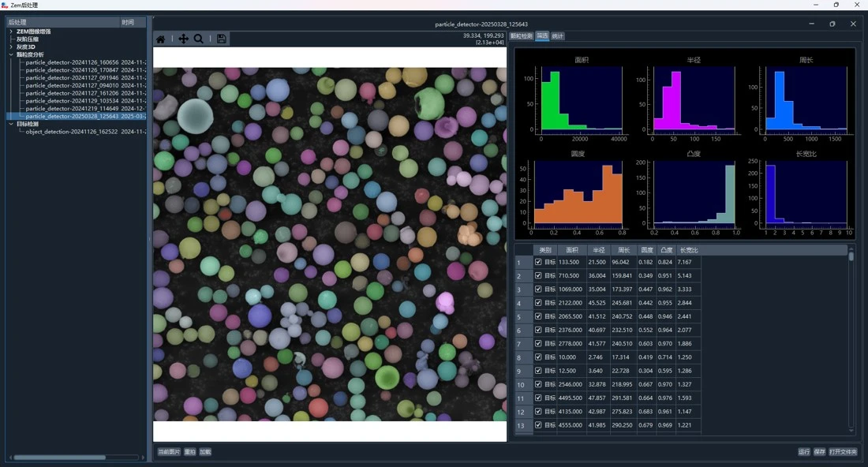Viewport: 868px width, 467px height.
Task: Click the floppy disk save-figure icon
Action: [222, 39]
